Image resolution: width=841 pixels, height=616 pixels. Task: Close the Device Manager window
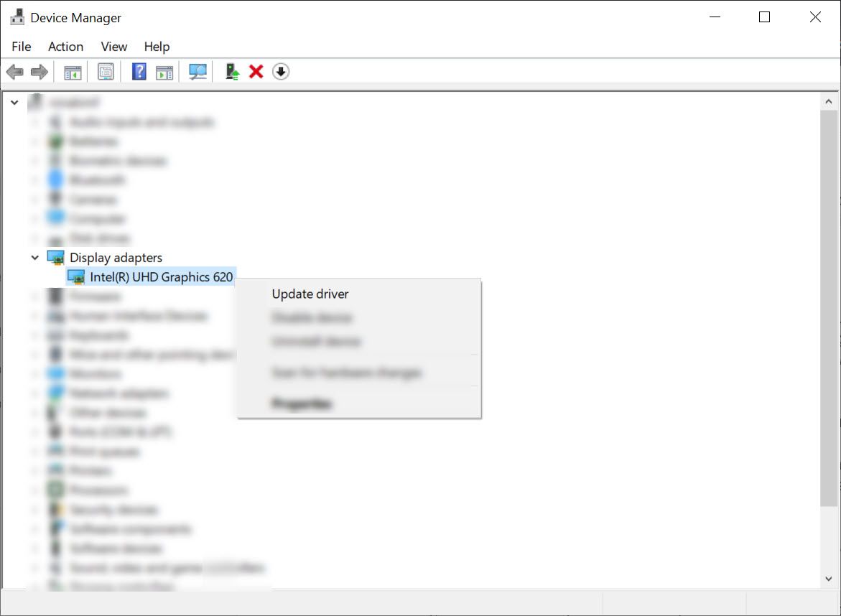click(815, 17)
